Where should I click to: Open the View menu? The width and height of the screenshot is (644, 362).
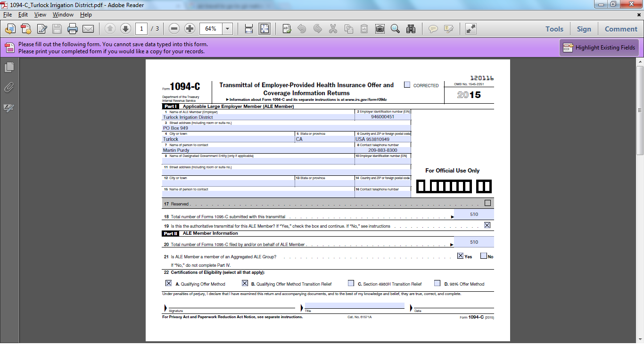click(40, 15)
